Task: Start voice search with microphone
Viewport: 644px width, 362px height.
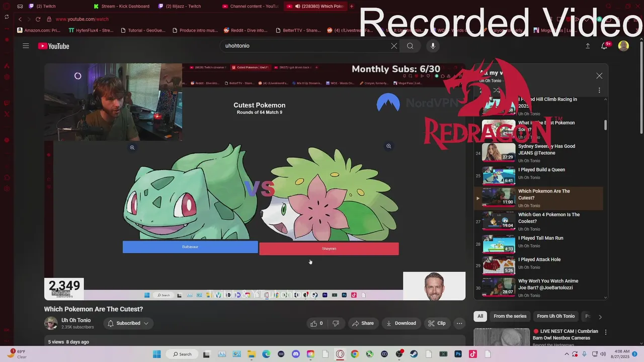Action: 433,46
